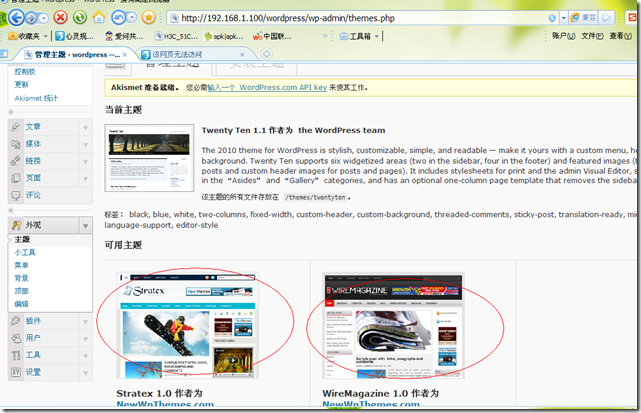Open 更新 in the sidebar
This screenshot has height=413, width=641.
(22, 85)
